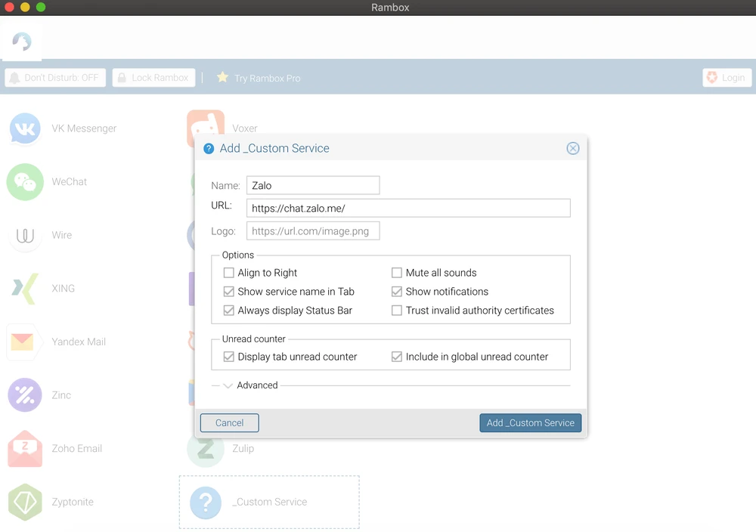Click the Wire service icon
The height and width of the screenshot is (532, 756).
click(x=25, y=235)
